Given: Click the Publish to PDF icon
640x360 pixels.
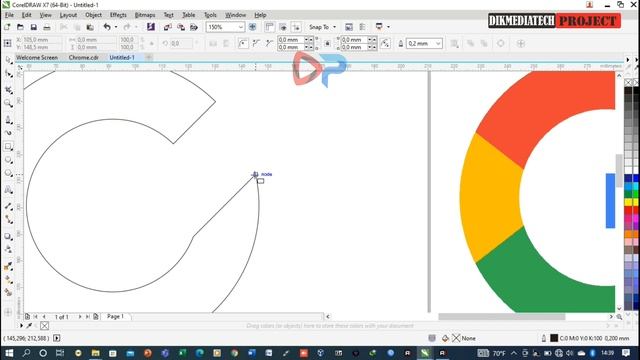Looking at the screenshot, I should 194,27.
